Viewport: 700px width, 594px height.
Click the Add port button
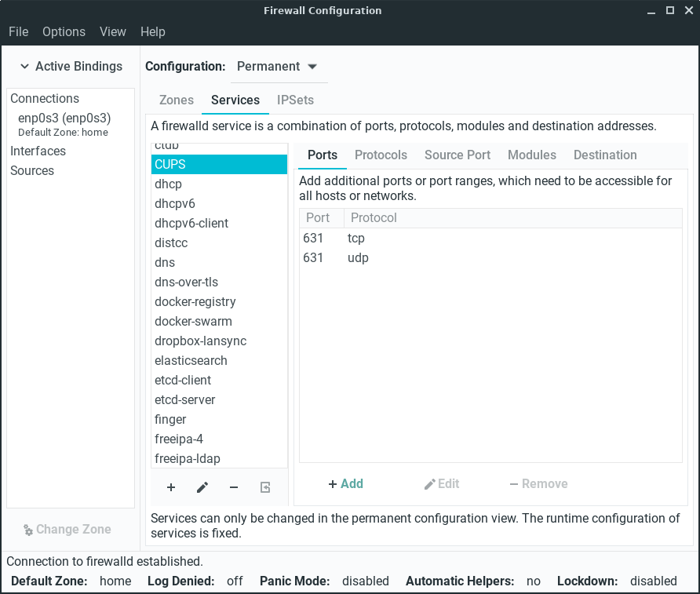pos(345,483)
